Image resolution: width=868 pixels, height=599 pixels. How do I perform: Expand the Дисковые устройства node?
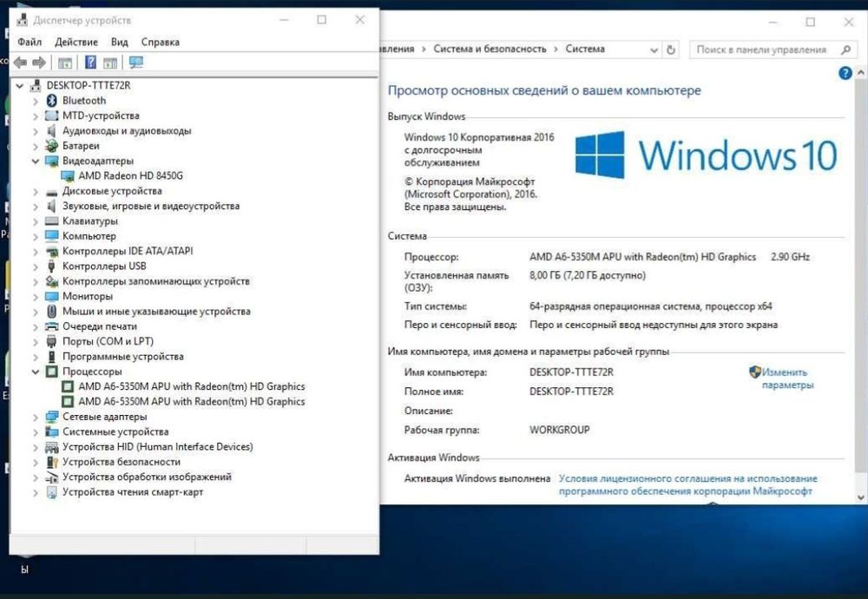pyautogui.click(x=36, y=192)
